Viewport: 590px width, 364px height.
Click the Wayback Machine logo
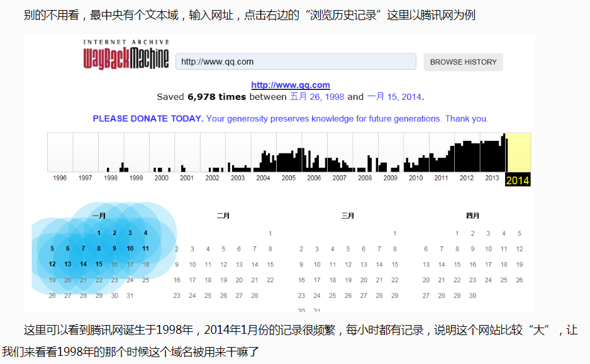(126, 55)
